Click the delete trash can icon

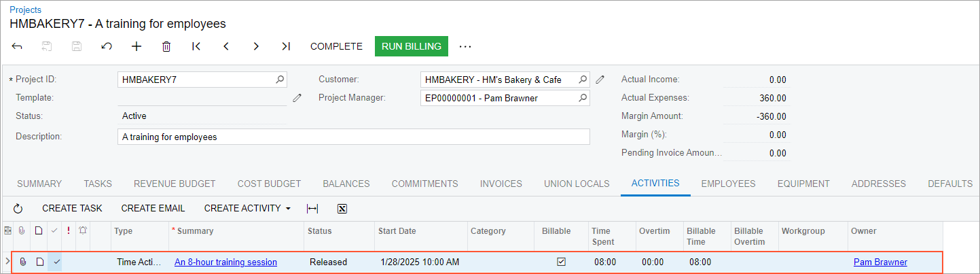point(166,46)
